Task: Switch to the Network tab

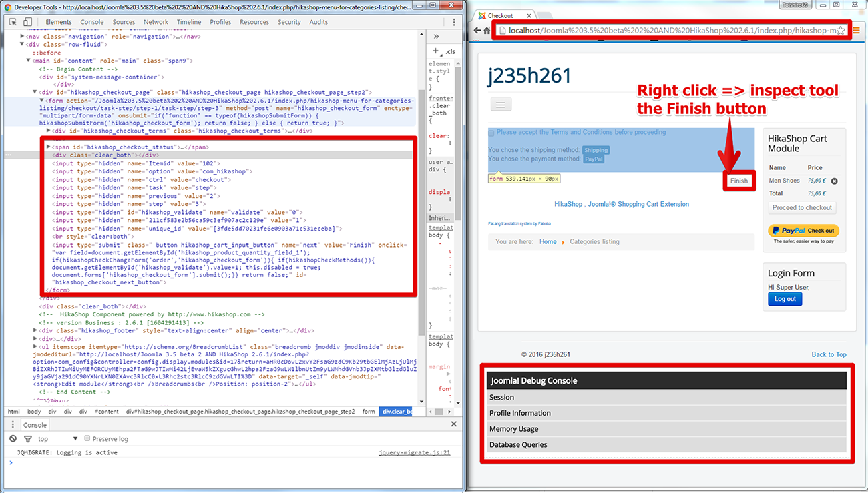Action: tap(156, 22)
